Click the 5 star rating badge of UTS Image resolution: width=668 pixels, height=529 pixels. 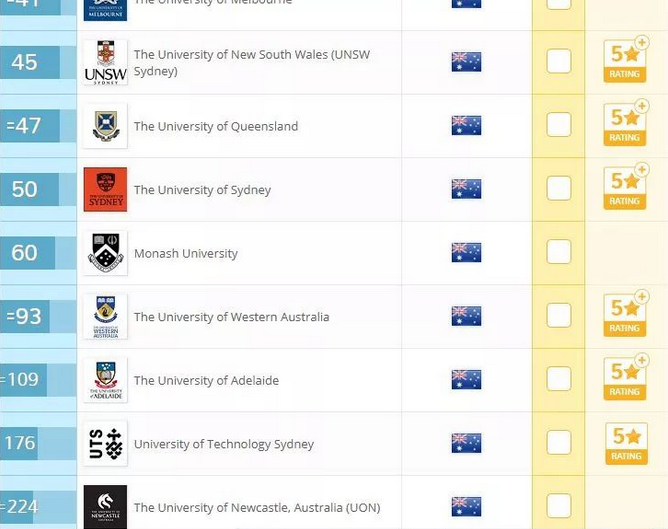pyautogui.click(x=626, y=443)
